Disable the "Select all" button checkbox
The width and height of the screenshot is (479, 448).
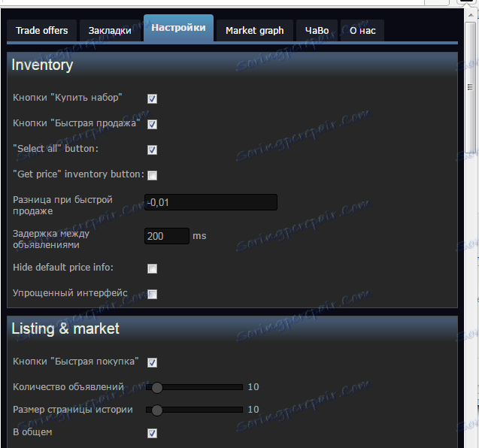(x=152, y=150)
